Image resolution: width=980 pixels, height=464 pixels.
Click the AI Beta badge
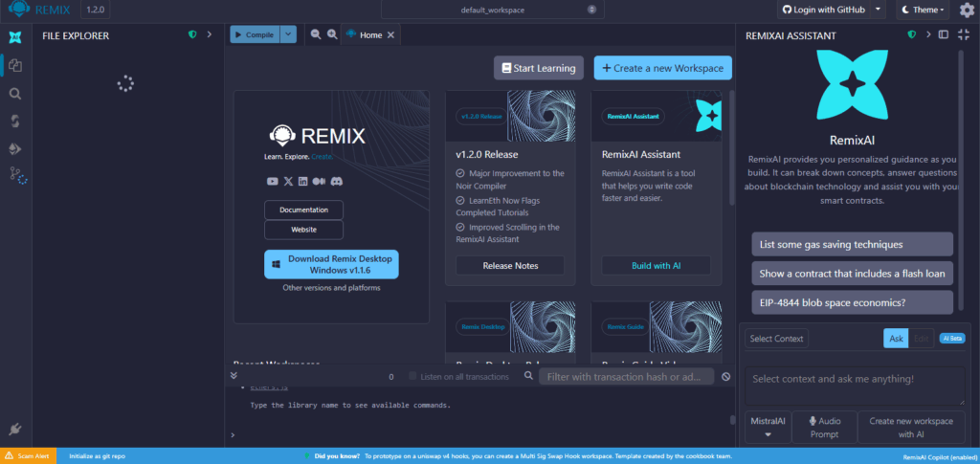pyautogui.click(x=952, y=339)
